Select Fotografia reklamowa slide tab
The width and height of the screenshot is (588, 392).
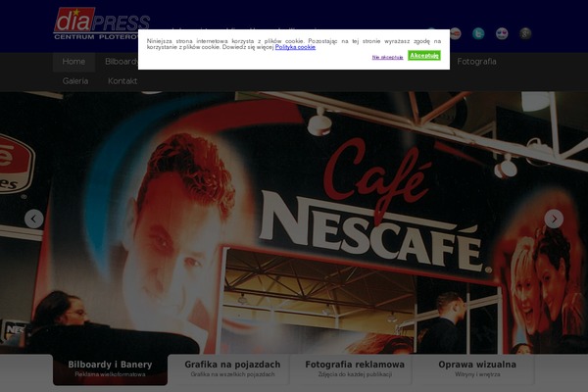pos(355,369)
